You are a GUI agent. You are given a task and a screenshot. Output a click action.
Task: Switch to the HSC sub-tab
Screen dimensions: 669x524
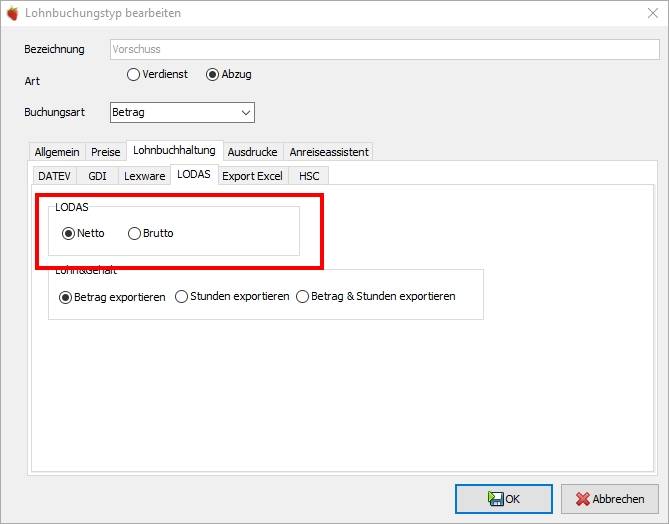309,176
